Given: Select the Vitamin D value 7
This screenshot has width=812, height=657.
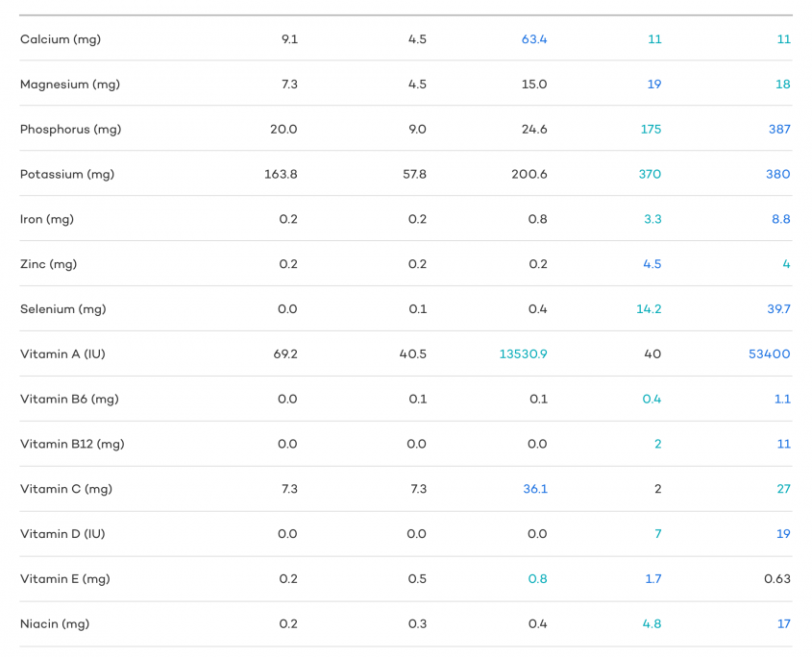Looking at the screenshot, I should (x=657, y=534).
